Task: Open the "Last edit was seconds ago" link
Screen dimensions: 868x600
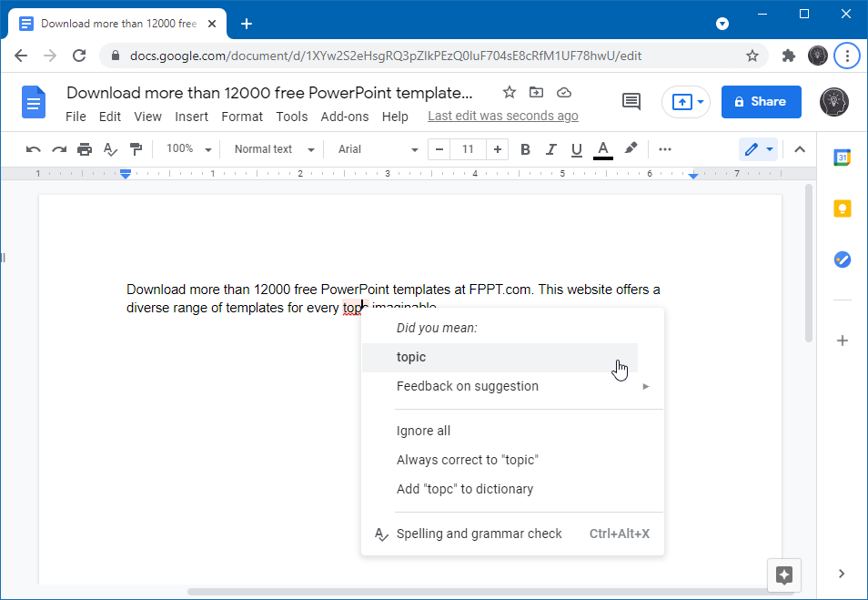Action: pyautogui.click(x=502, y=117)
